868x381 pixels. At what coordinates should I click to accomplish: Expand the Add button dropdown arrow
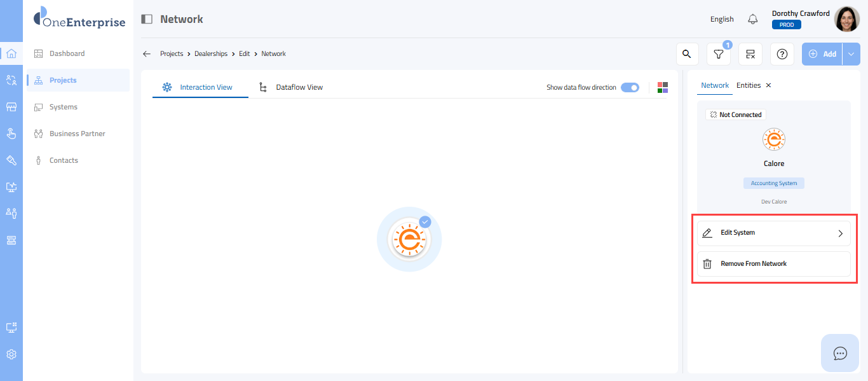pyautogui.click(x=851, y=54)
